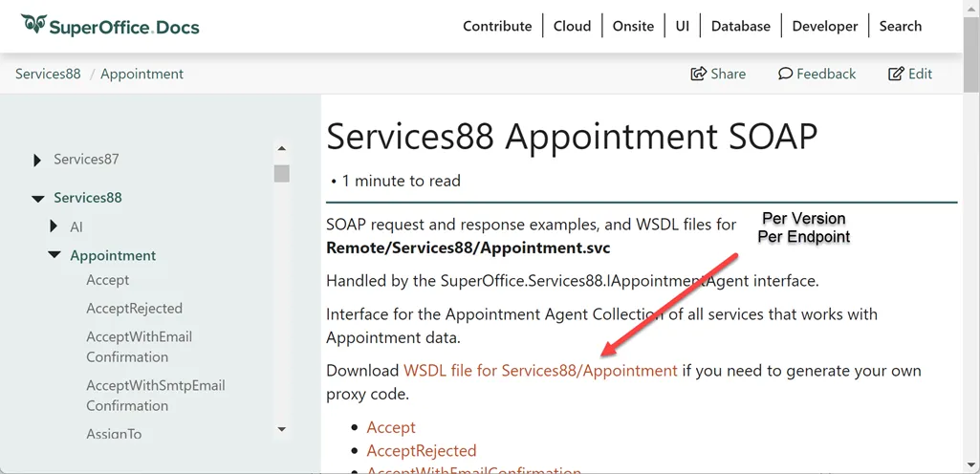Open the Database navigation item
This screenshot has width=980, height=474.
click(x=740, y=26)
